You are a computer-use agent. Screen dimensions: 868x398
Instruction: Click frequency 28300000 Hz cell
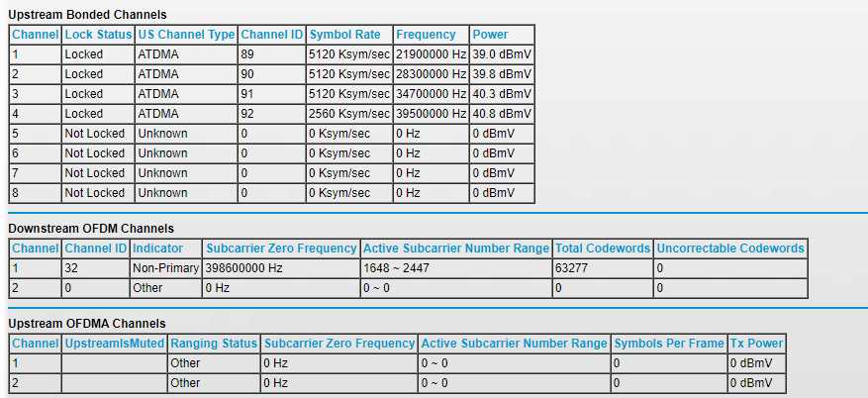point(432,74)
